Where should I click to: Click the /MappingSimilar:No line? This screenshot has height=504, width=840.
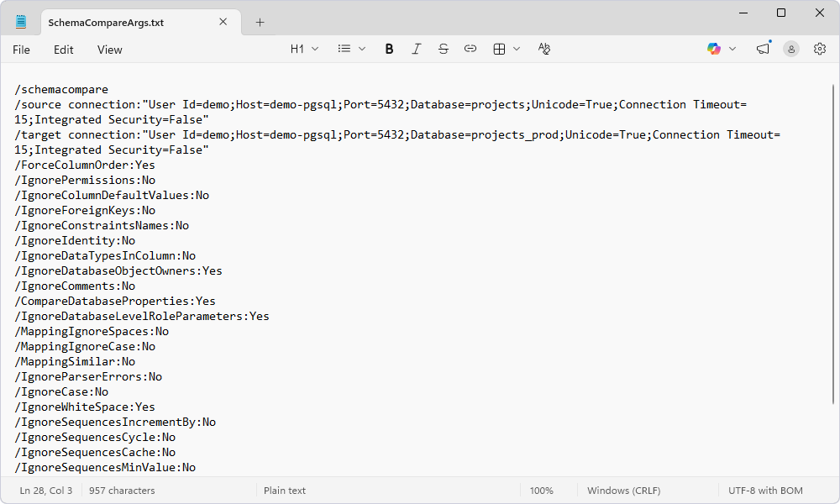pyautogui.click(x=75, y=361)
